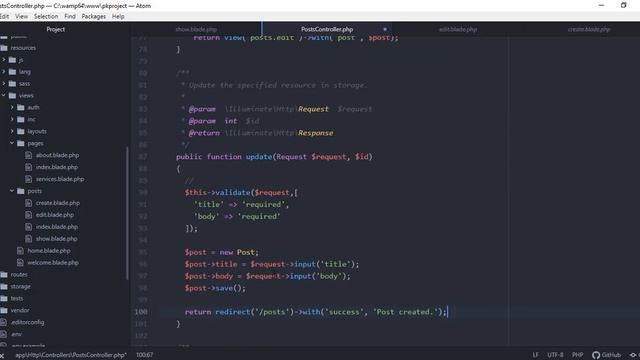640x360 pixels.
Task: Expand the js folder chevron
Action: click(4, 60)
